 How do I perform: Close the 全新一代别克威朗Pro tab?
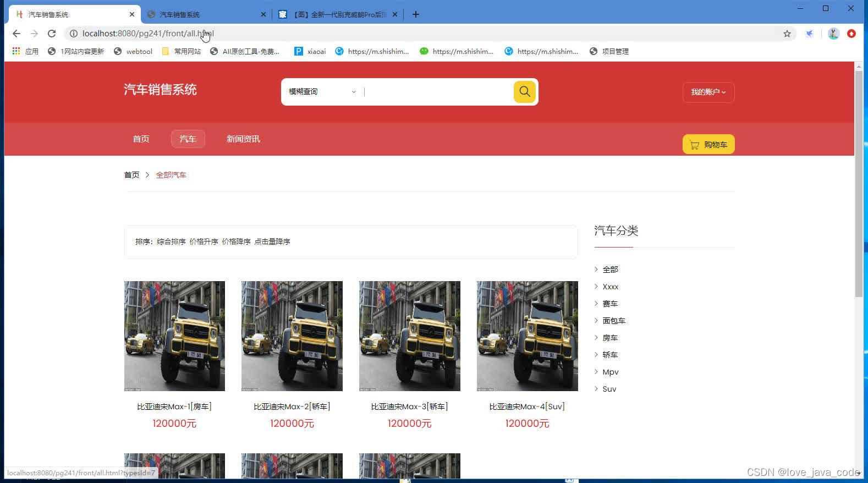(395, 14)
